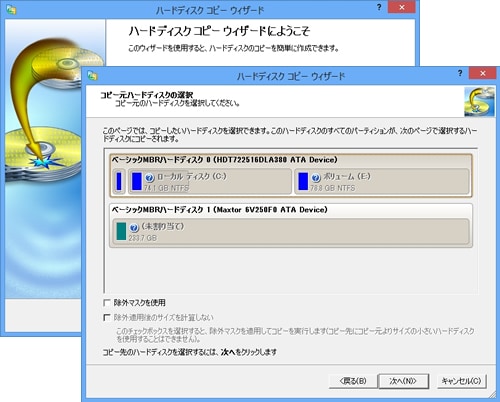Open help icon on unallocated 233.7 GB space
This screenshot has height=402, width=500.
[x=134, y=228]
